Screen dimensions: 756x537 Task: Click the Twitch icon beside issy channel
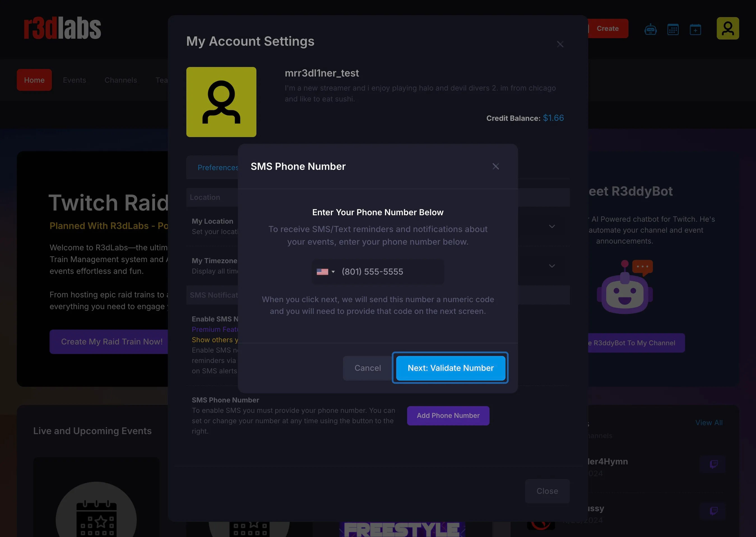click(x=714, y=511)
